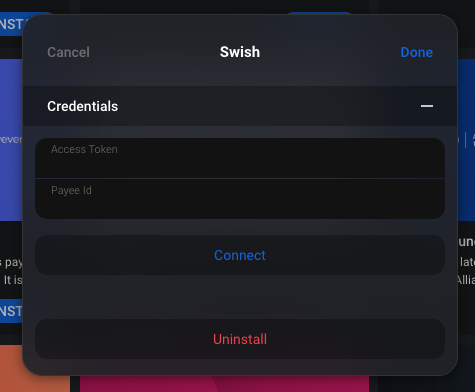Click the partially hidden INSTALL button below the purple card

point(11,311)
